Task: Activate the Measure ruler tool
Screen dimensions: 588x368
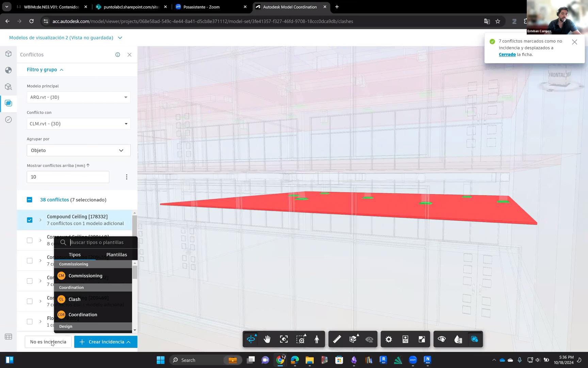Action: click(x=337, y=339)
